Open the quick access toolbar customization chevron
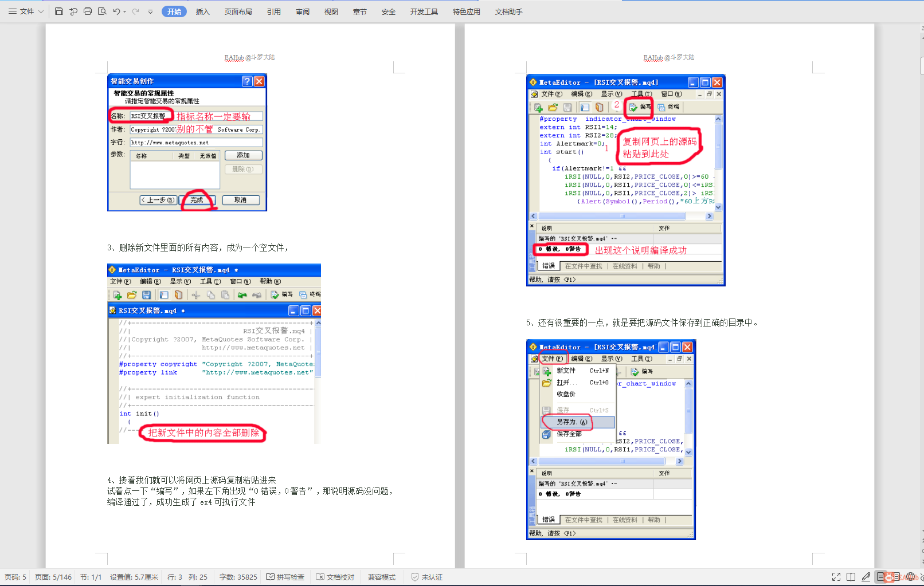The image size is (924, 586). [x=150, y=11]
